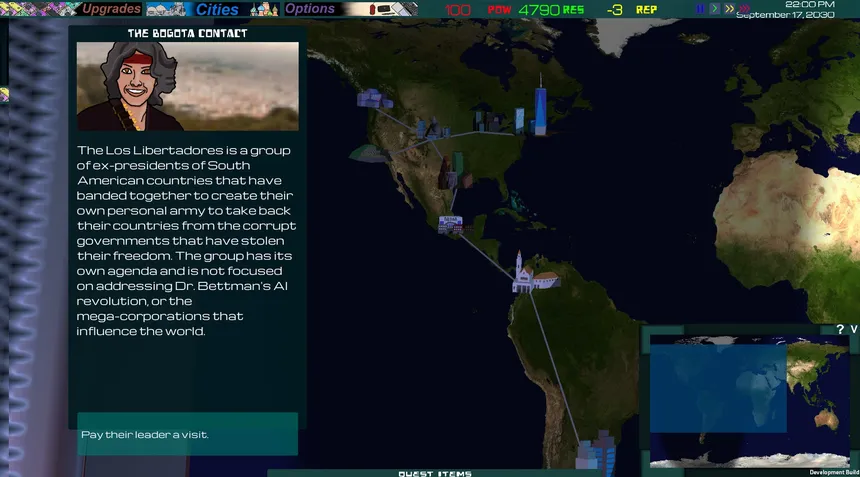Open the Cities menu
This screenshot has width=860, height=477.
coord(217,9)
